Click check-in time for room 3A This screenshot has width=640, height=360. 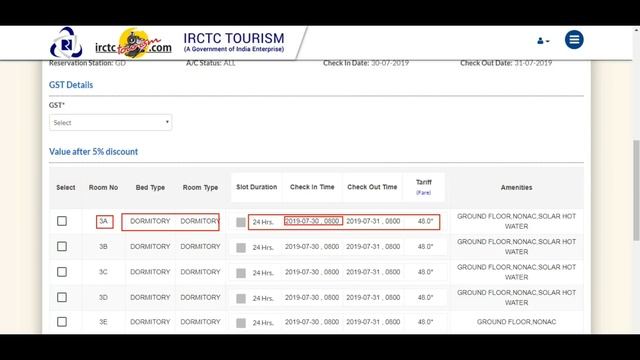[x=312, y=221]
